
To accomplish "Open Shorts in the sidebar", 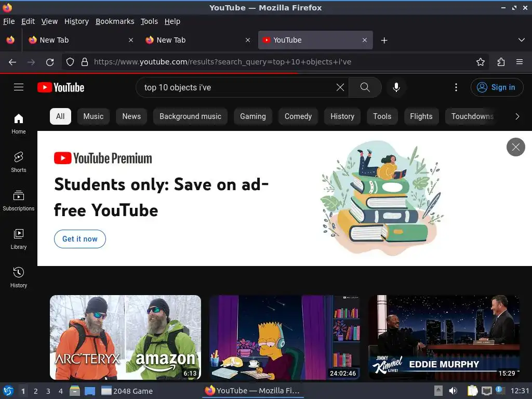I will (x=19, y=162).
